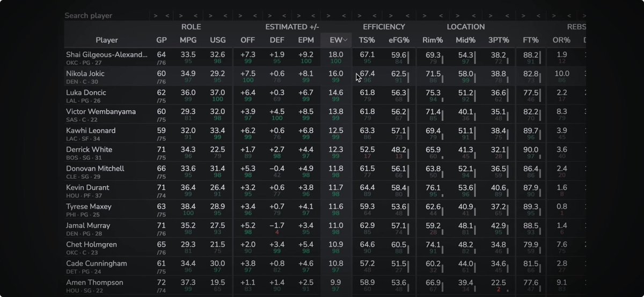Viewport: 644px width, 297px height.
Task: Open the EW column sort chevron
Action: (x=346, y=40)
